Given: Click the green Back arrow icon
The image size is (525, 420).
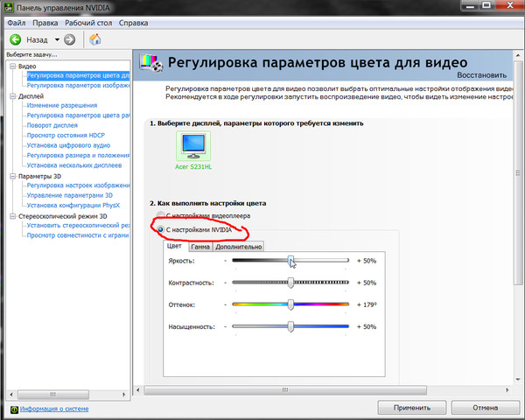Looking at the screenshot, I should click(15, 40).
